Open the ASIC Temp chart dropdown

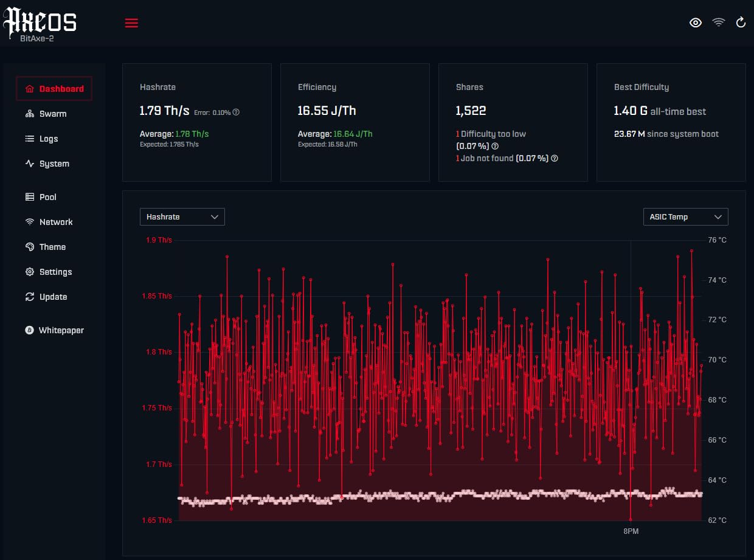coord(685,216)
